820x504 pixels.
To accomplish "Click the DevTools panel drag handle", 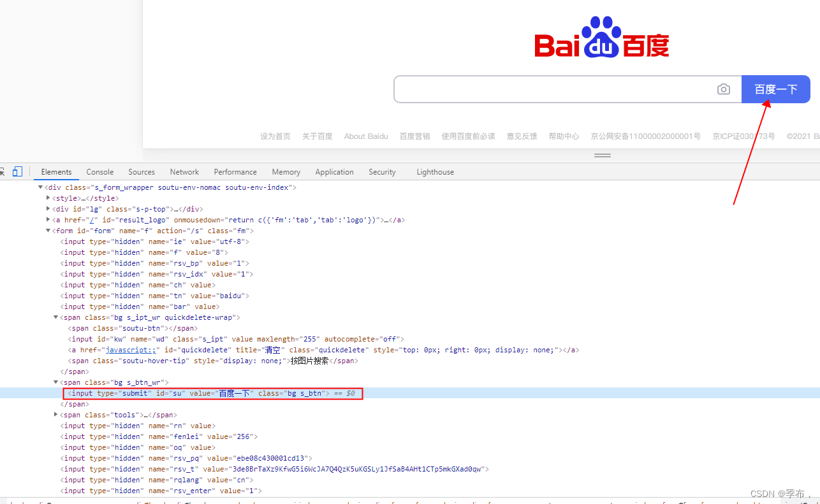I will click(x=603, y=155).
